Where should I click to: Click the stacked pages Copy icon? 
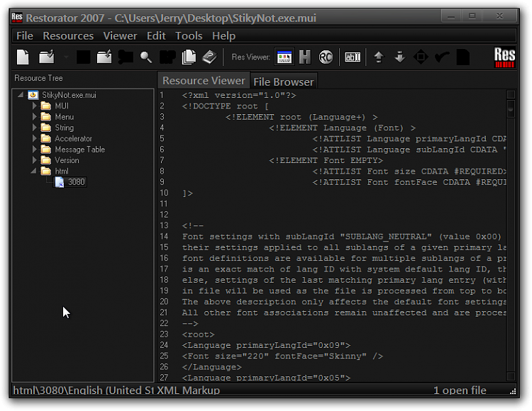coord(189,57)
